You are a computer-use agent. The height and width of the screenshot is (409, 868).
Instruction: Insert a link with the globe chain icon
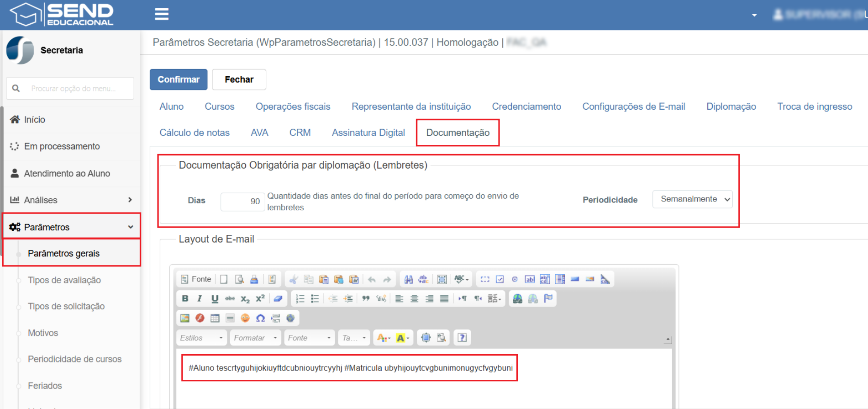tap(517, 298)
